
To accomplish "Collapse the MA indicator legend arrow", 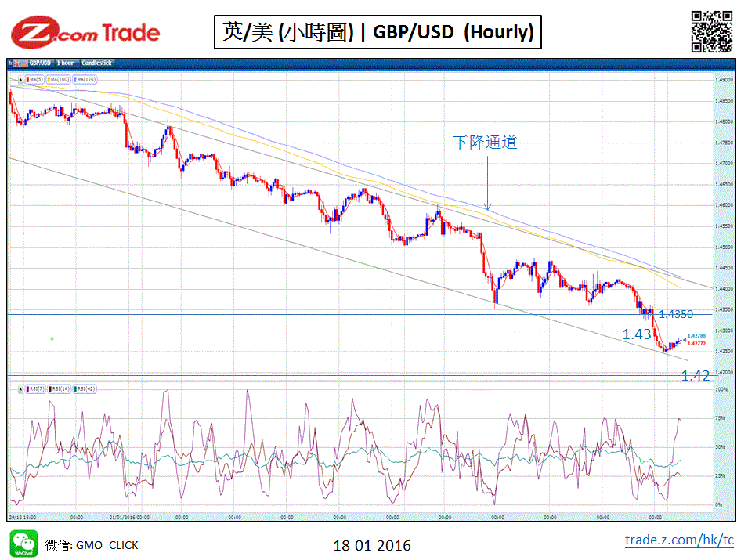I will pyautogui.click(x=20, y=80).
